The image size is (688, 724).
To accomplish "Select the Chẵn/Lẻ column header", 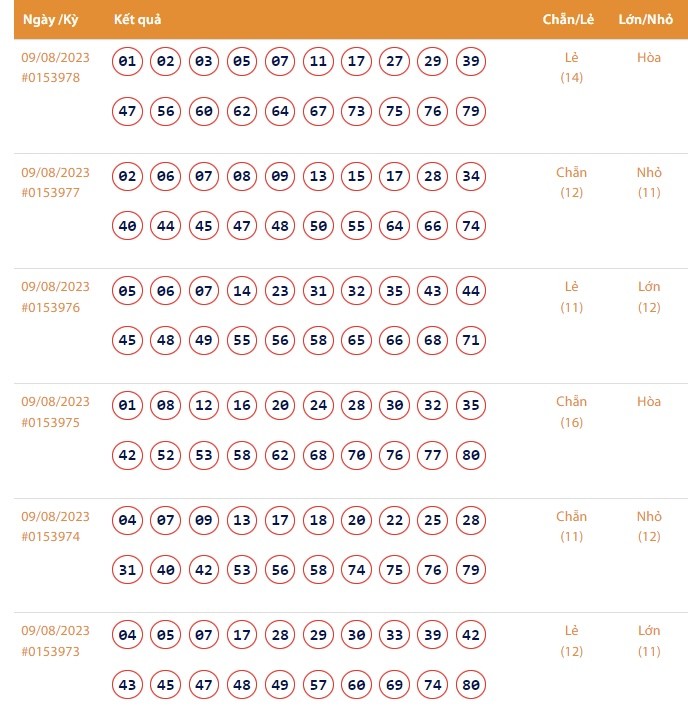I will pos(570,19).
